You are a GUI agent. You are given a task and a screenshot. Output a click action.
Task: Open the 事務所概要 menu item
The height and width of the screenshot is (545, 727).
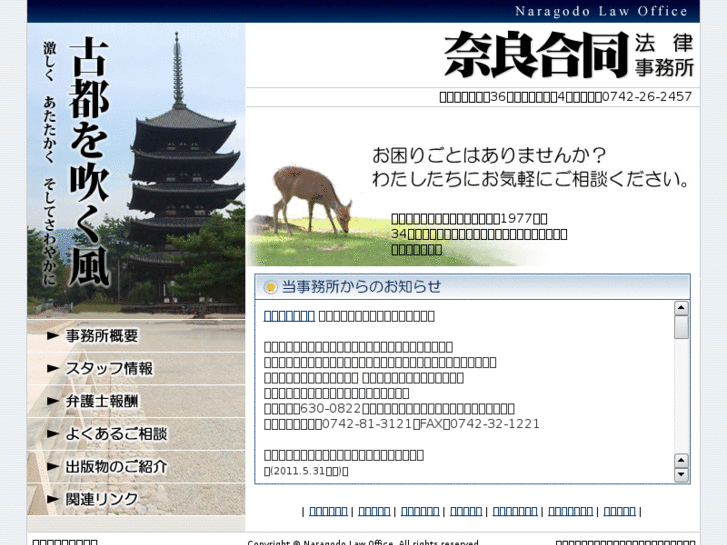tap(102, 336)
